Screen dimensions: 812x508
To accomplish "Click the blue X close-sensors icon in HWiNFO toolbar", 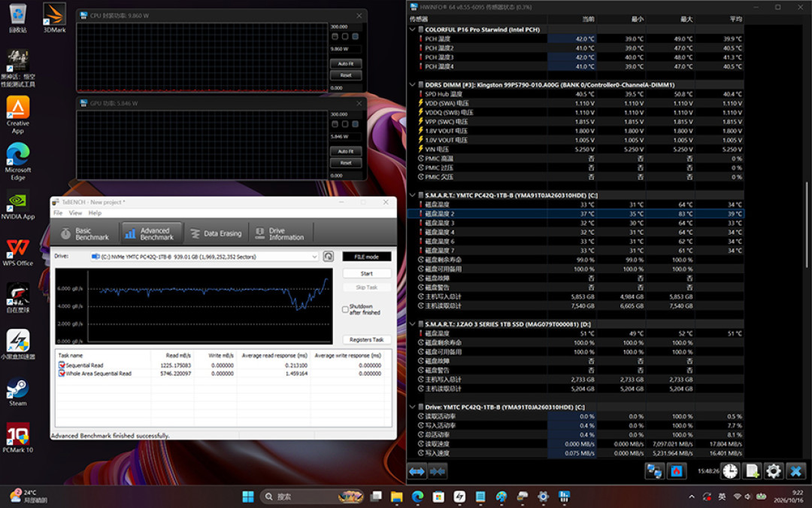I will click(x=796, y=471).
